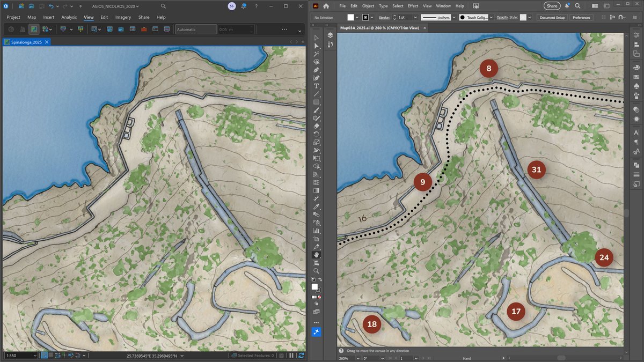Select the Paintbrush tool
Image resolution: width=644 pixels, height=362 pixels.
click(x=317, y=109)
